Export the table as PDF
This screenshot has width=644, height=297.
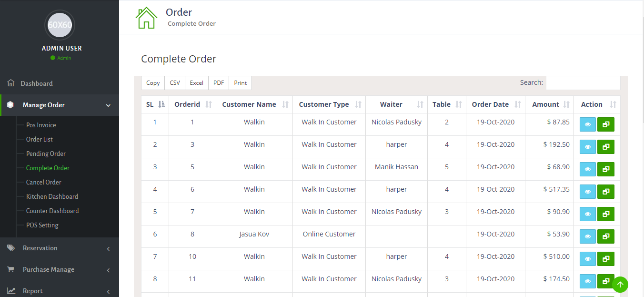coord(219,83)
